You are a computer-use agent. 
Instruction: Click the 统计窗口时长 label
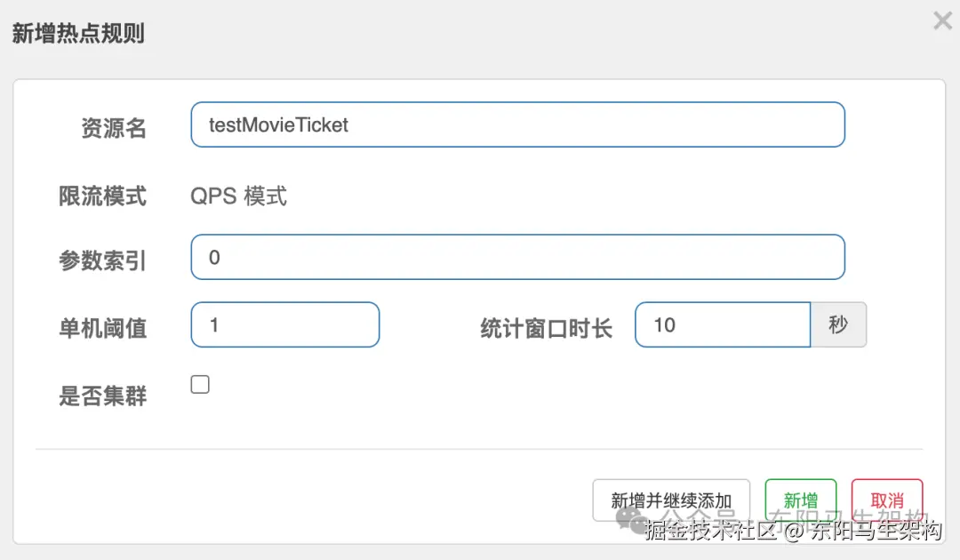tap(546, 328)
